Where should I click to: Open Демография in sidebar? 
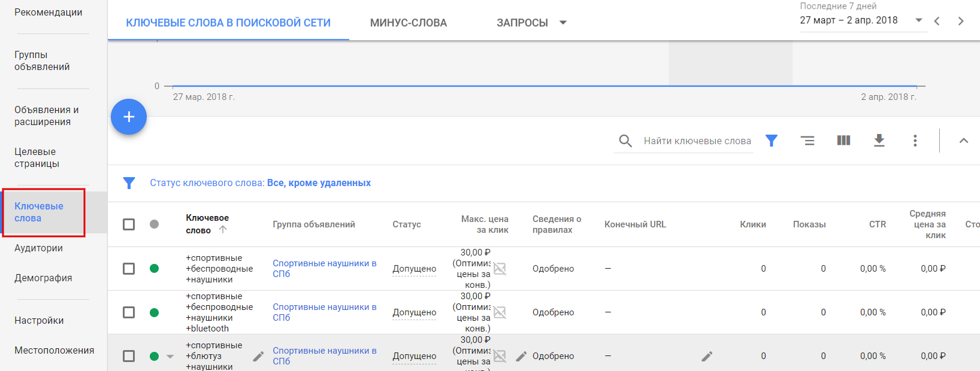pyautogui.click(x=43, y=278)
